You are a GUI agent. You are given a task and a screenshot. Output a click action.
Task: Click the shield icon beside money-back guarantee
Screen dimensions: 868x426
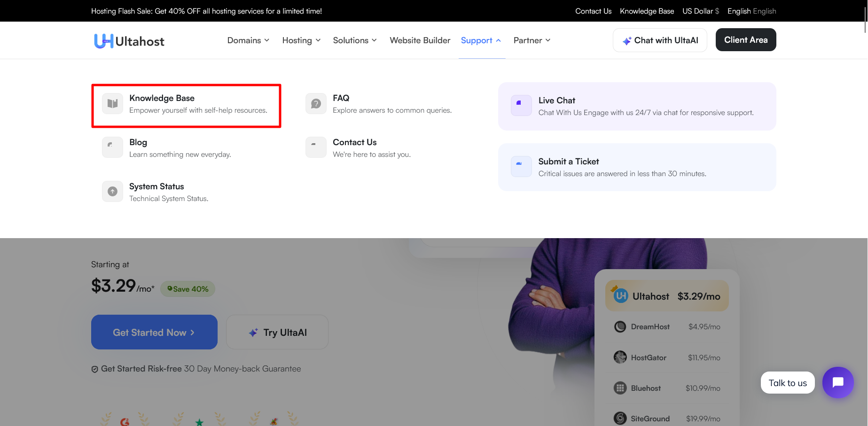[x=94, y=369]
